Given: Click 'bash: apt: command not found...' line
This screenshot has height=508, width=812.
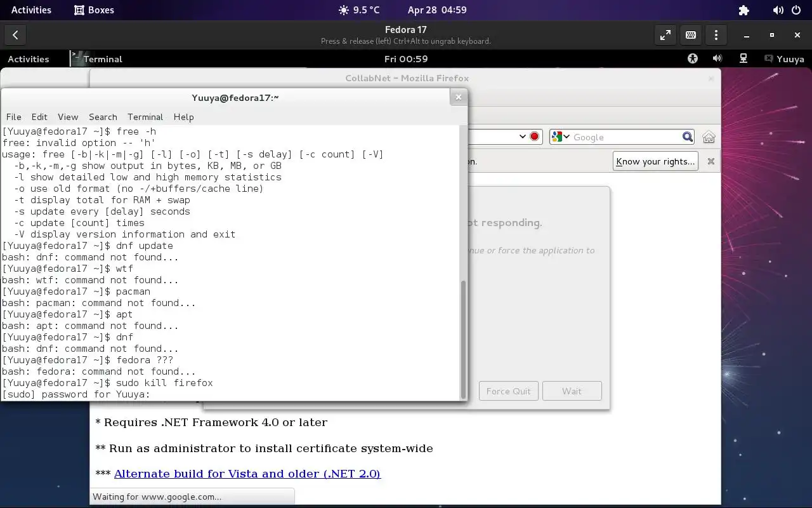Looking at the screenshot, I should click(90, 326).
